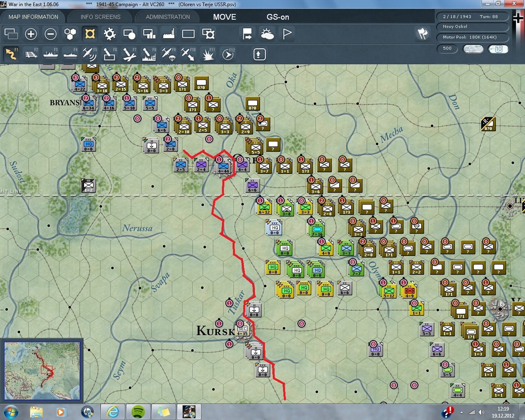This screenshot has width=525, height=420.
Task: Click the taskbar clock showing 12:19
Action: coord(503,412)
